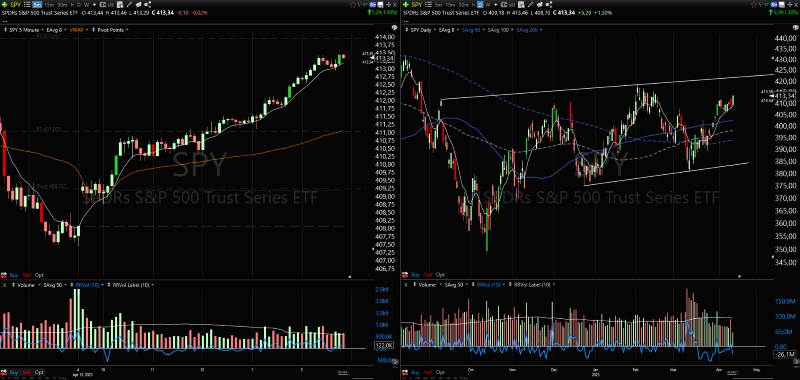Open the Pivot Points indicator dropdown

pos(127,30)
